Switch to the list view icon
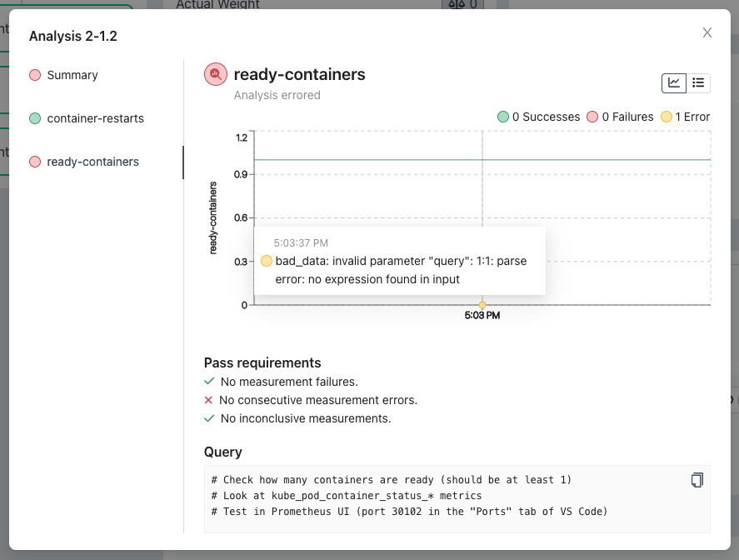This screenshot has height=560, width=739. pos(698,82)
